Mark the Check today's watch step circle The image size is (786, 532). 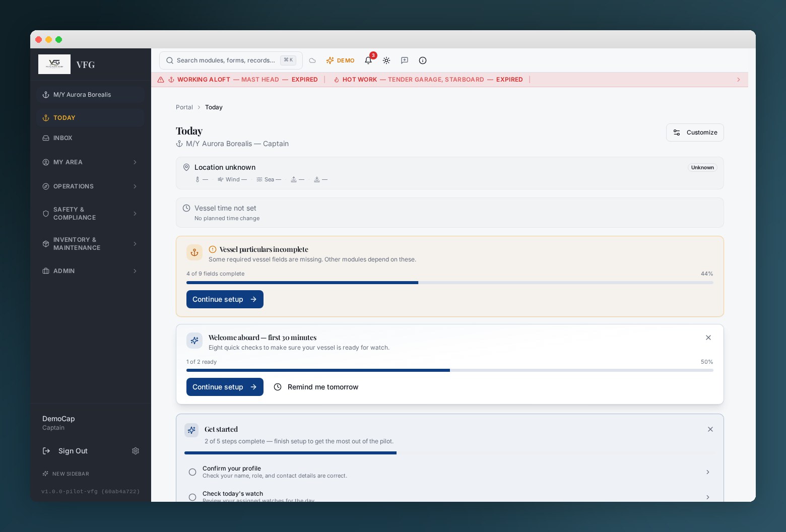(192, 497)
